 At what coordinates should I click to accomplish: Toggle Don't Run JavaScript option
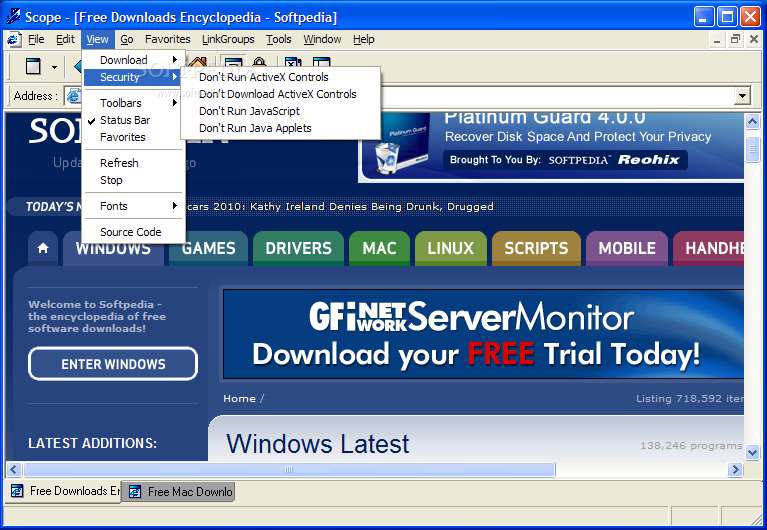point(281,111)
